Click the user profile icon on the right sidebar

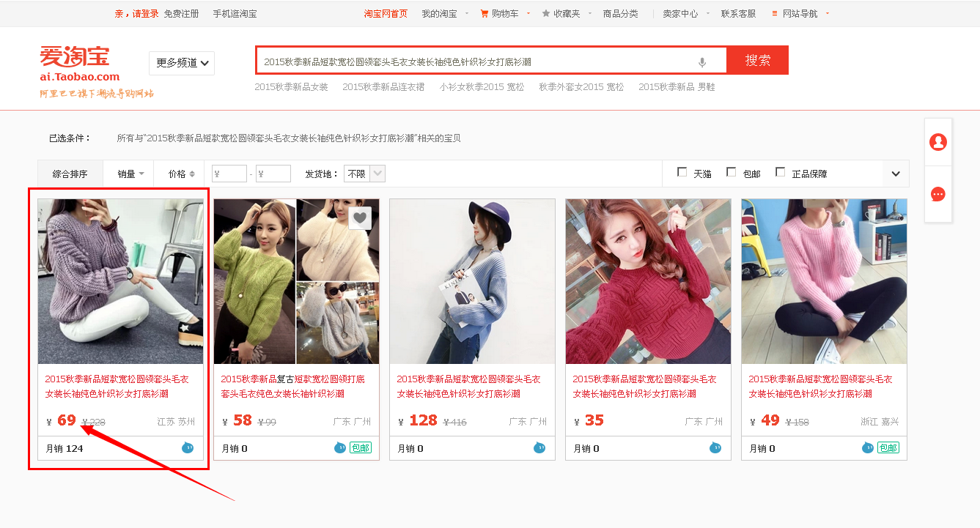[938, 143]
